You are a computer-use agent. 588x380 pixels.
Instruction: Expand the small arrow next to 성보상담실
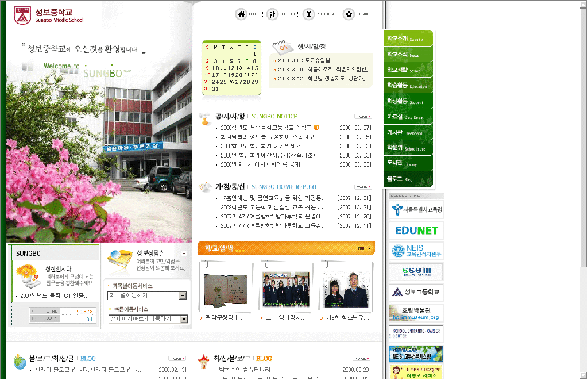(x=184, y=254)
